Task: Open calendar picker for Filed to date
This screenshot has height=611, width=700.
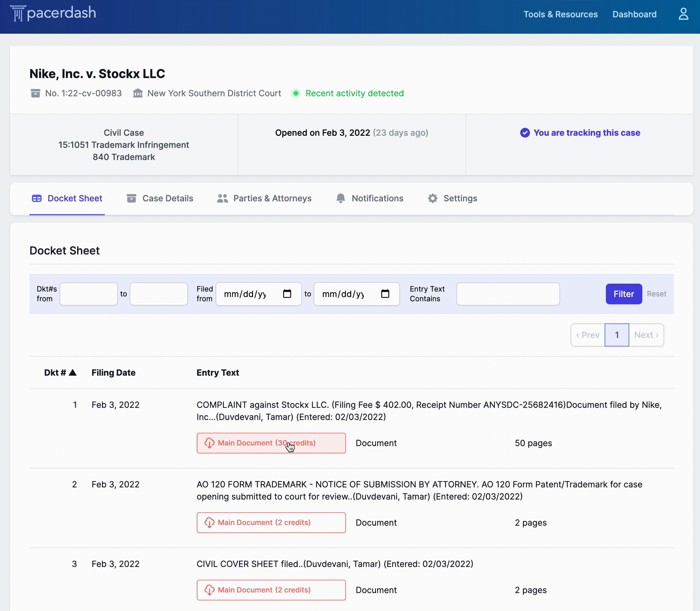Action: tap(385, 294)
